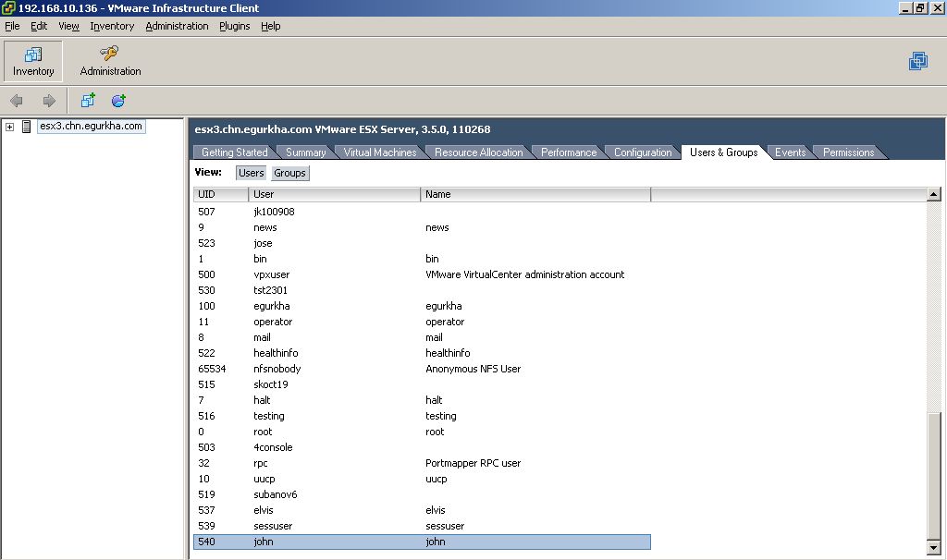947x560 pixels.
Task: Switch to the Virtual Machines tab
Action: [x=380, y=152]
